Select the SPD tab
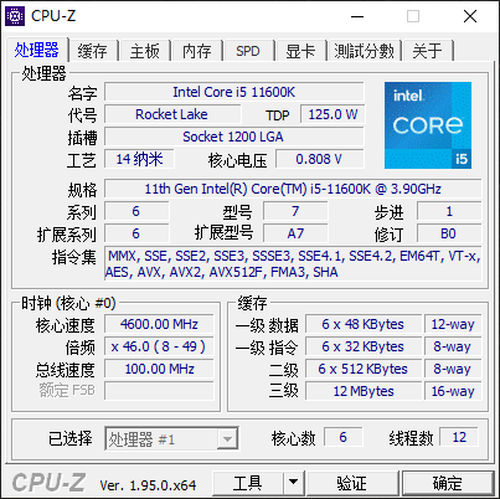 (x=248, y=51)
